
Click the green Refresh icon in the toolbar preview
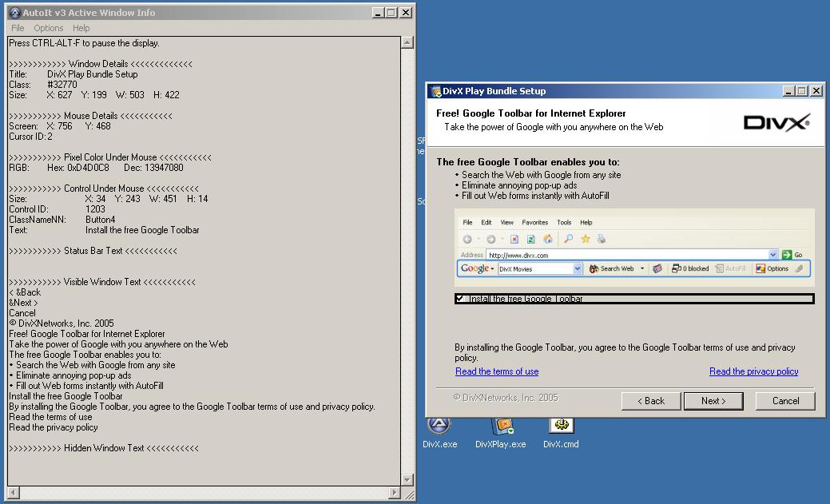click(531, 240)
